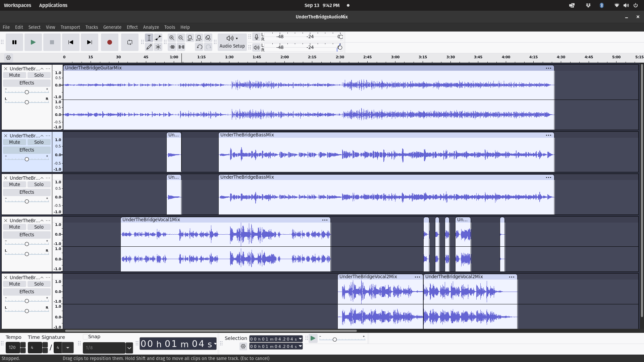The width and height of the screenshot is (644, 362).
Task: Select the Draw (pencil) tool
Action: (x=149, y=47)
